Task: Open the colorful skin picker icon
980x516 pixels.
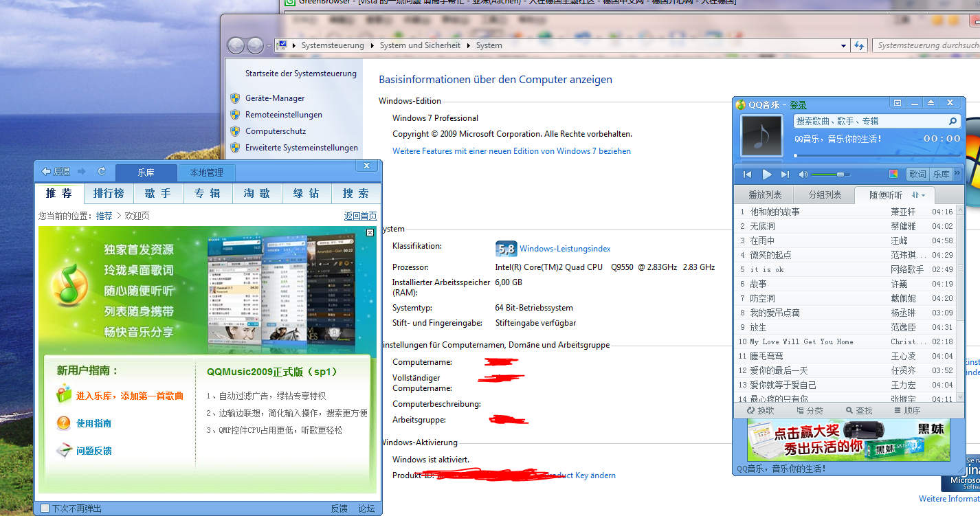Action: click(893, 175)
